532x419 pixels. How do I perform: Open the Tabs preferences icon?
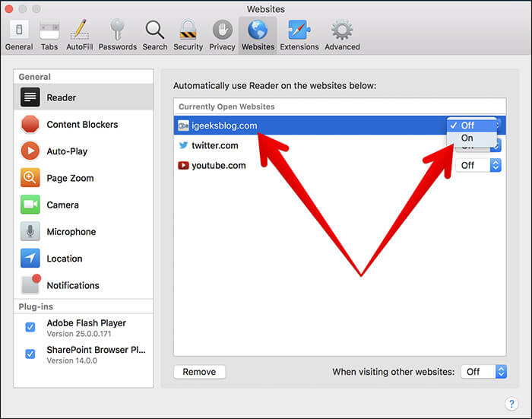(x=49, y=30)
